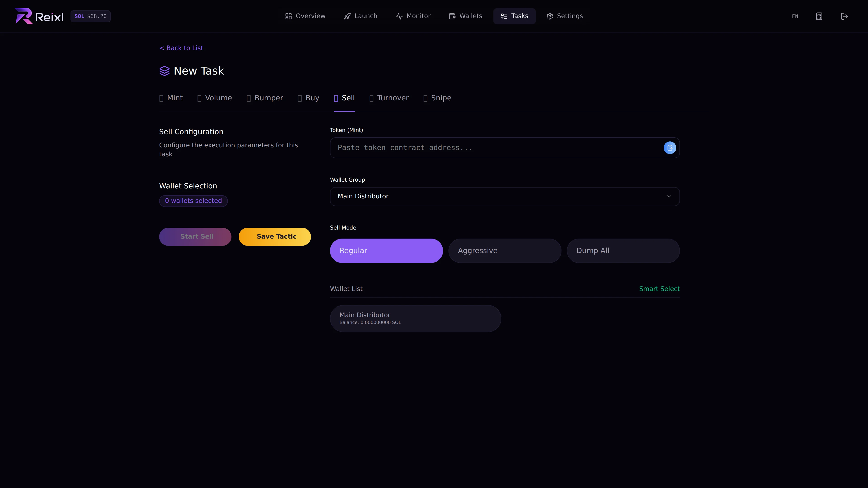The image size is (868, 488).
Task: Go back to the task list
Action: 181,48
